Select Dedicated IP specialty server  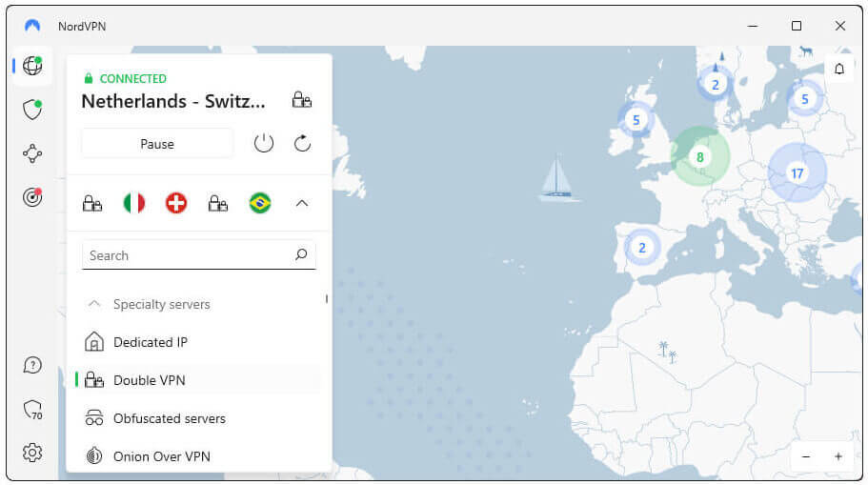199,342
